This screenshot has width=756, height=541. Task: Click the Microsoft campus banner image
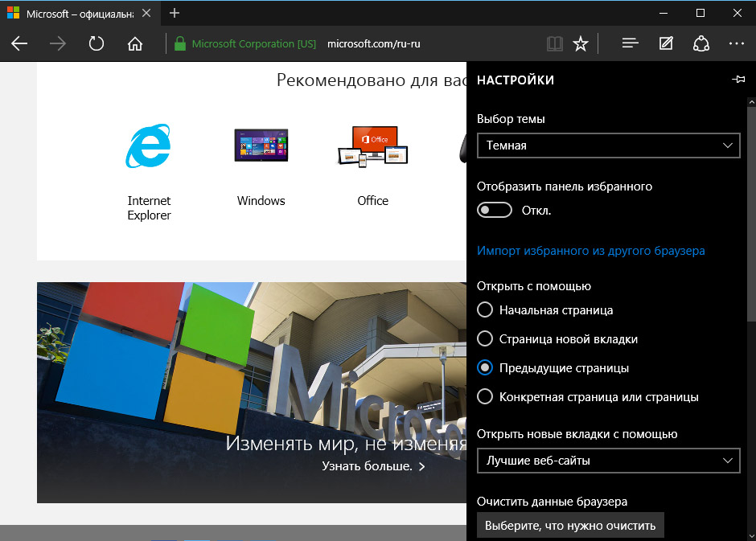252,392
